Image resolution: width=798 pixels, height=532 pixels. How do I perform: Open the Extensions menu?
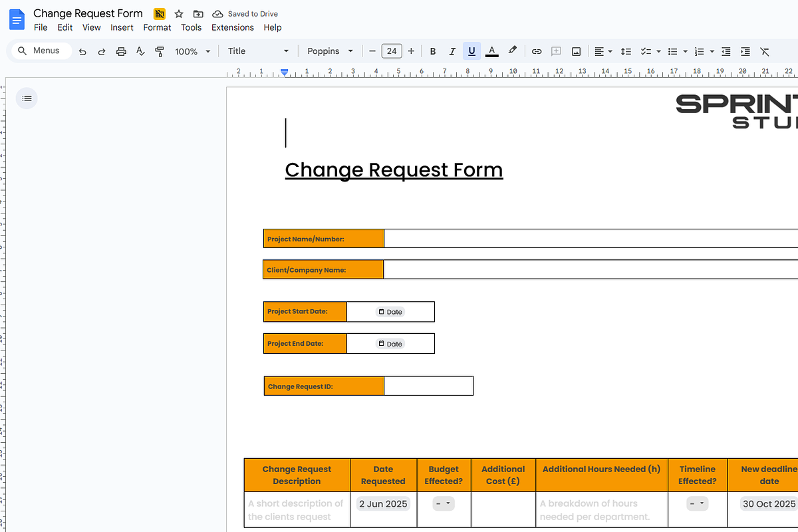[x=233, y=27]
